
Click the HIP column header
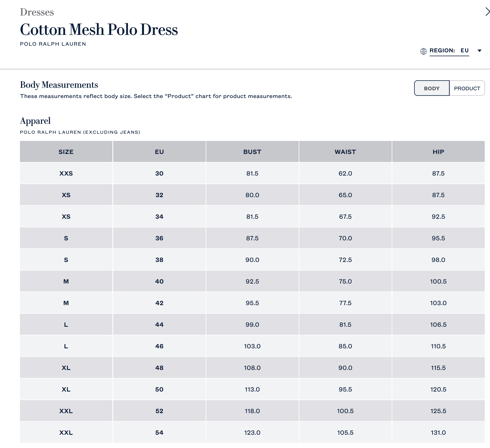tap(438, 152)
